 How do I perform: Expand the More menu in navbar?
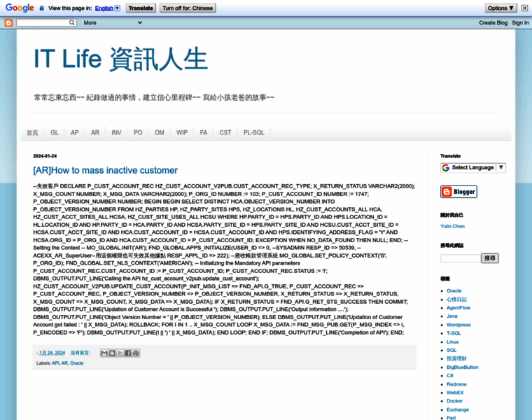[x=113, y=22]
